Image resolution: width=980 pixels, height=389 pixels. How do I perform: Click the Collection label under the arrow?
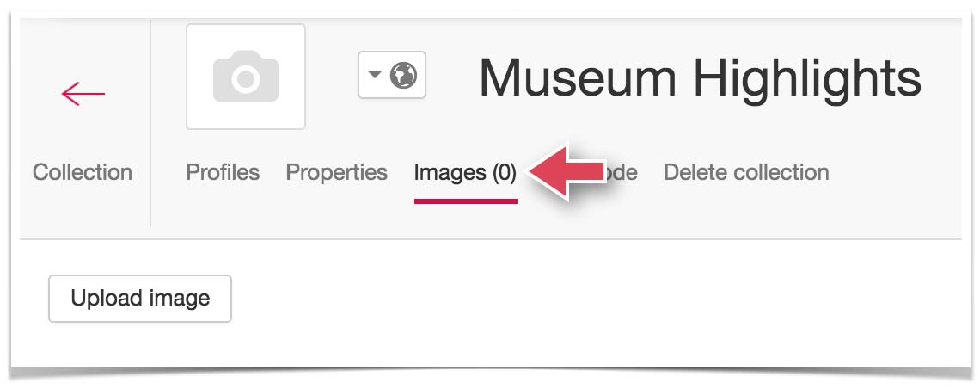click(x=83, y=172)
